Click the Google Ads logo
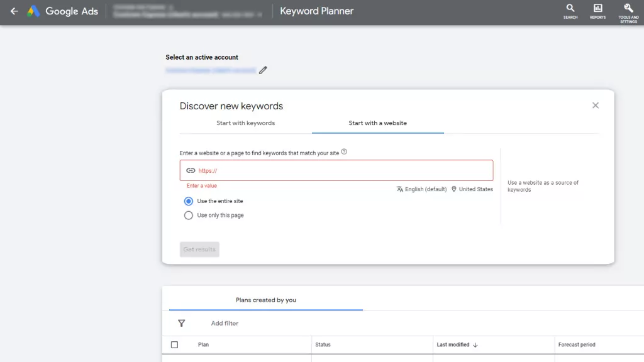The width and height of the screenshot is (644, 362). coord(33,11)
